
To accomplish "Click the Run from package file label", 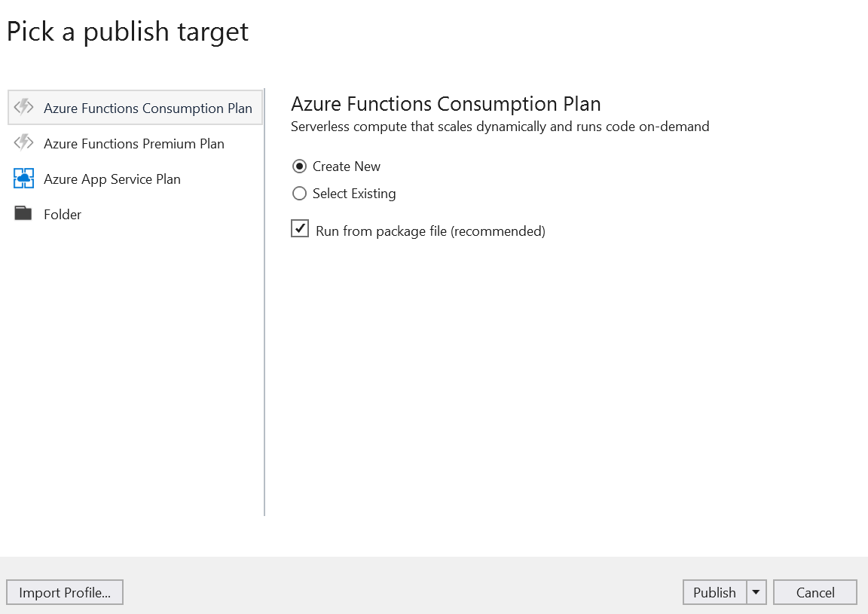I will pyautogui.click(x=431, y=231).
